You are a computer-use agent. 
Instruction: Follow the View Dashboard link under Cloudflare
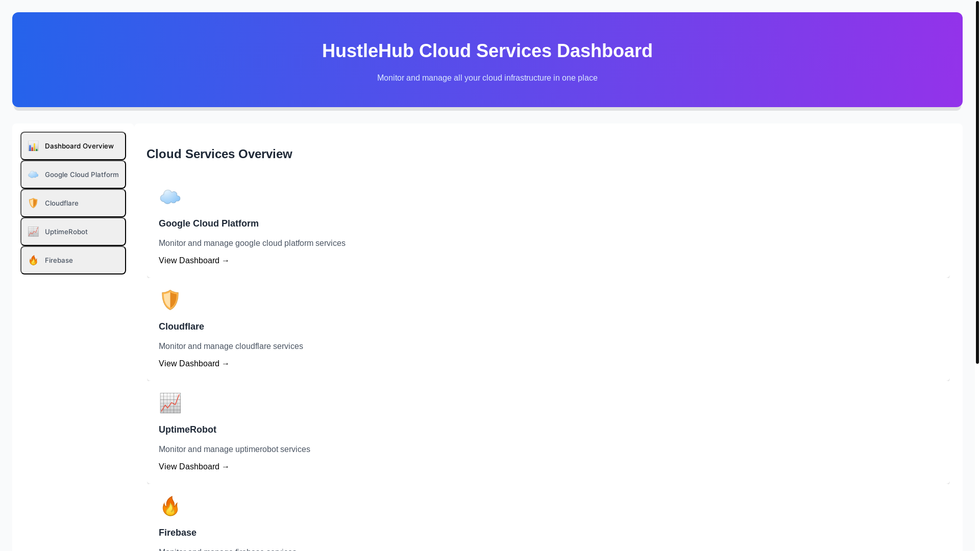pos(194,364)
